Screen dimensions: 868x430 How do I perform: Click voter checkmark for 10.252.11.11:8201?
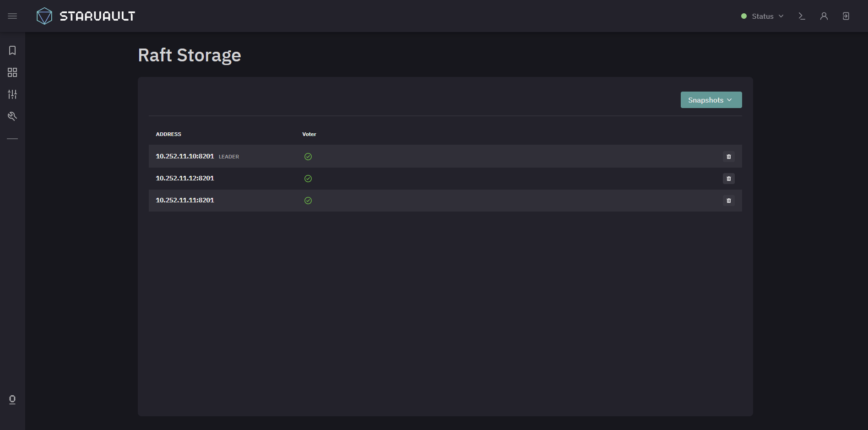(308, 201)
